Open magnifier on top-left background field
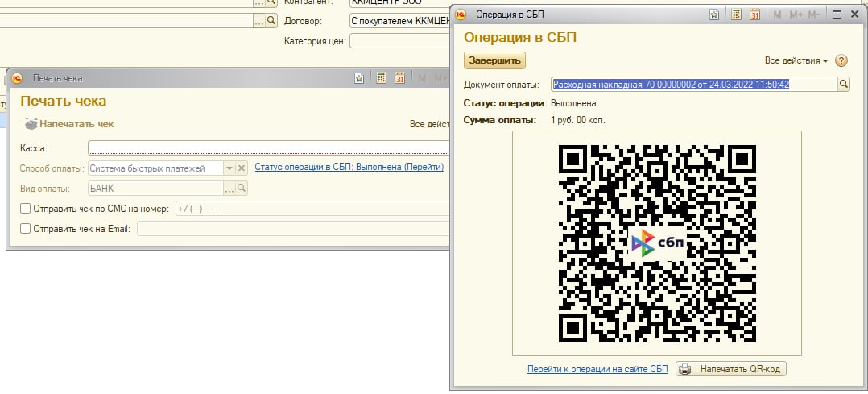 pos(271,2)
